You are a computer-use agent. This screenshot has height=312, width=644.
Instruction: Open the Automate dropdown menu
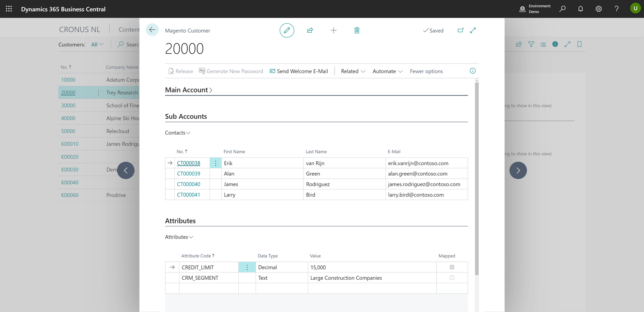point(387,71)
